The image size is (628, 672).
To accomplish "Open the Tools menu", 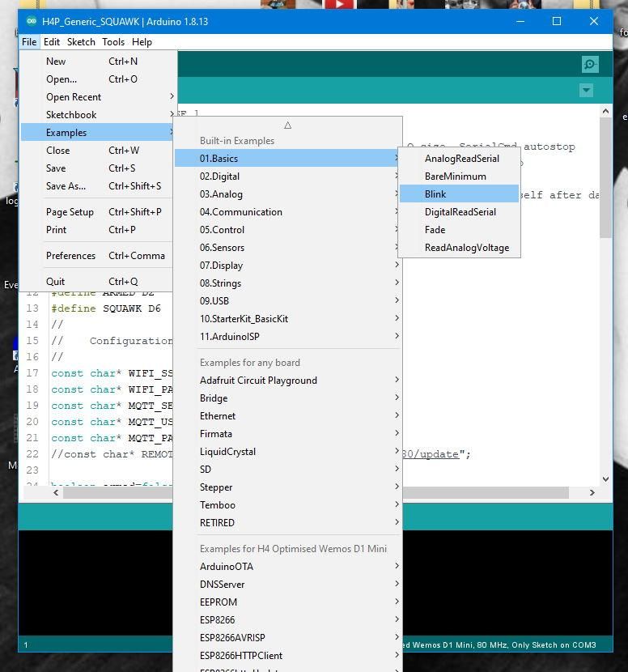I will pyautogui.click(x=113, y=42).
